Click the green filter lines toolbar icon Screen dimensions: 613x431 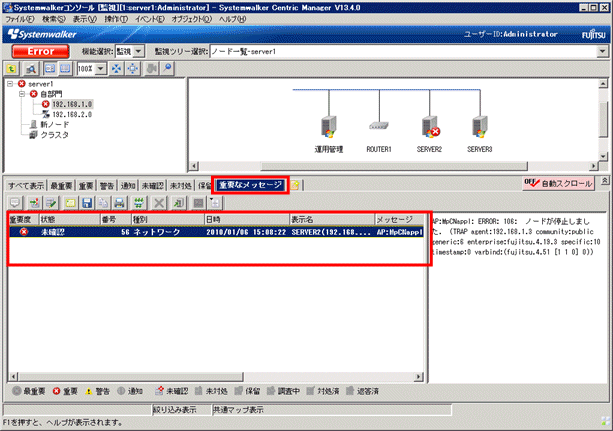[139, 203]
